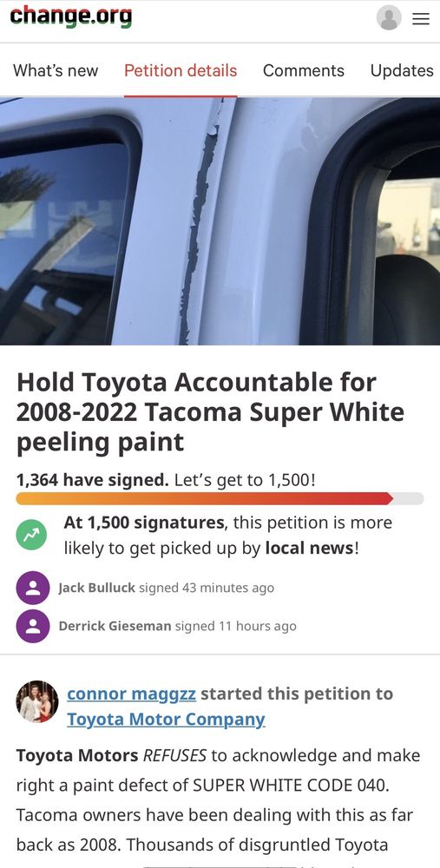440x868 pixels.
Task: Select the Petition details tab
Action: tap(181, 71)
